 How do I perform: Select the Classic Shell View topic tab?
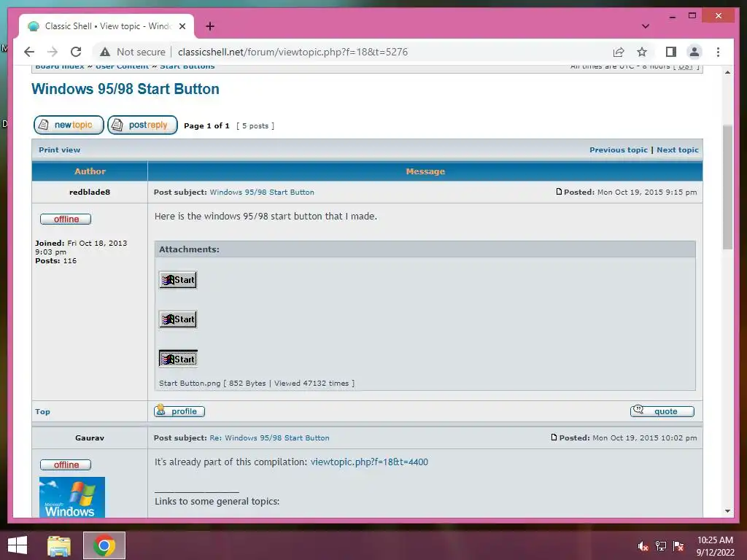pos(107,26)
